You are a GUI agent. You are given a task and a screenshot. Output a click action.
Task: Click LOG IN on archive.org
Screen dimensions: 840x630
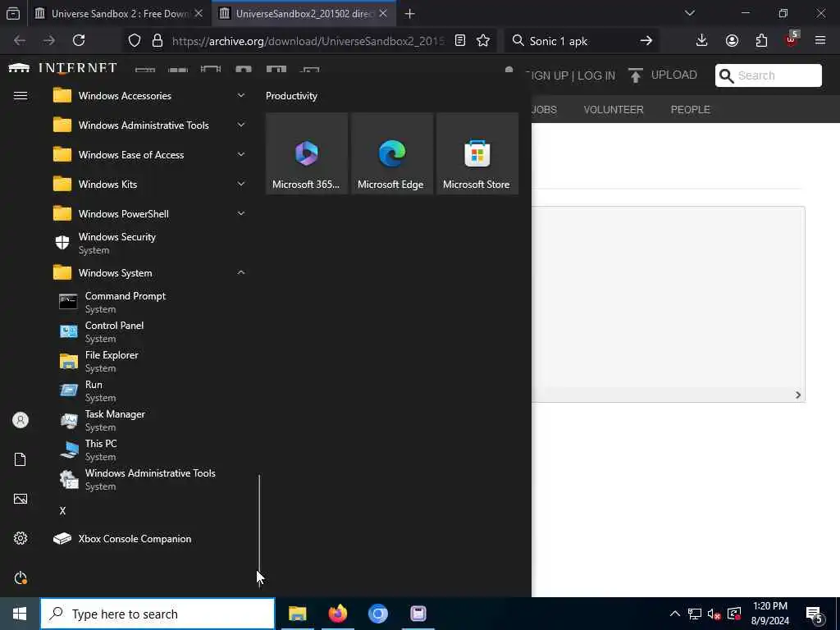[596, 75]
